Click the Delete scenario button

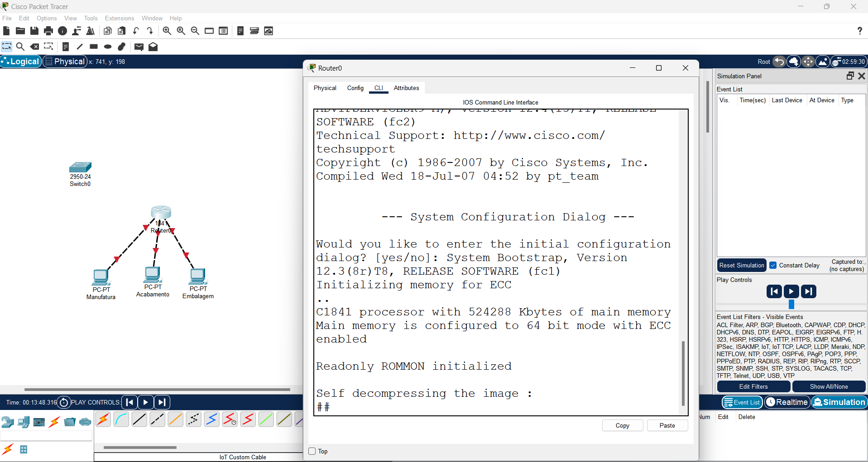(747, 417)
